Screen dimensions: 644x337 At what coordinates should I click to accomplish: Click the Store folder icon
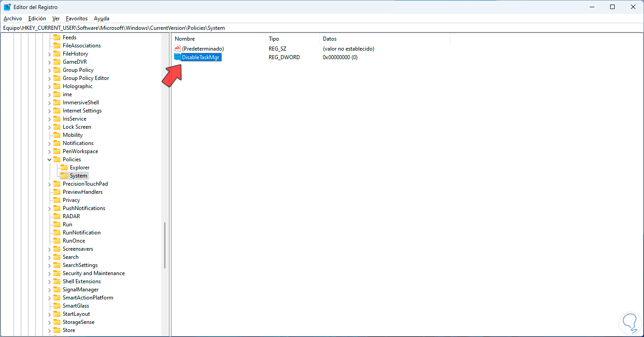pos(57,330)
